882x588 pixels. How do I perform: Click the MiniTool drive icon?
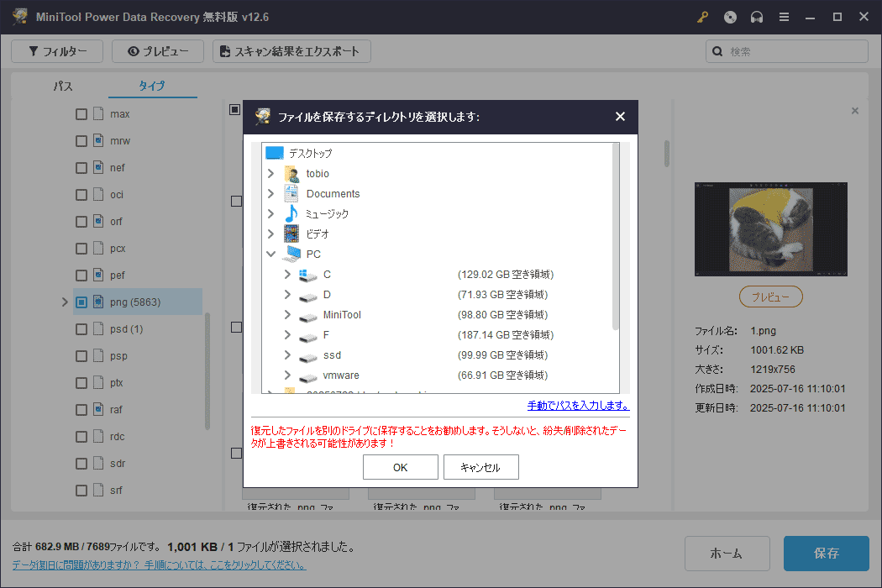pos(307,316)
